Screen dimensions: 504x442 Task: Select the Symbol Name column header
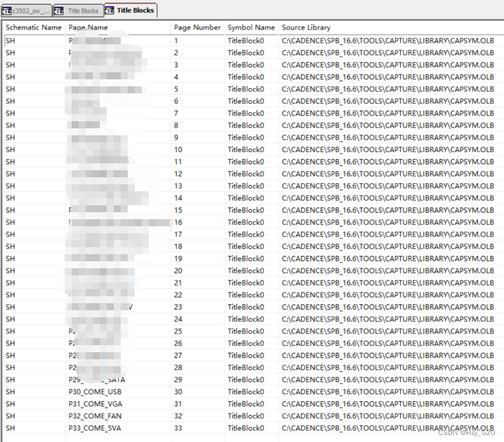coord(251,27)
